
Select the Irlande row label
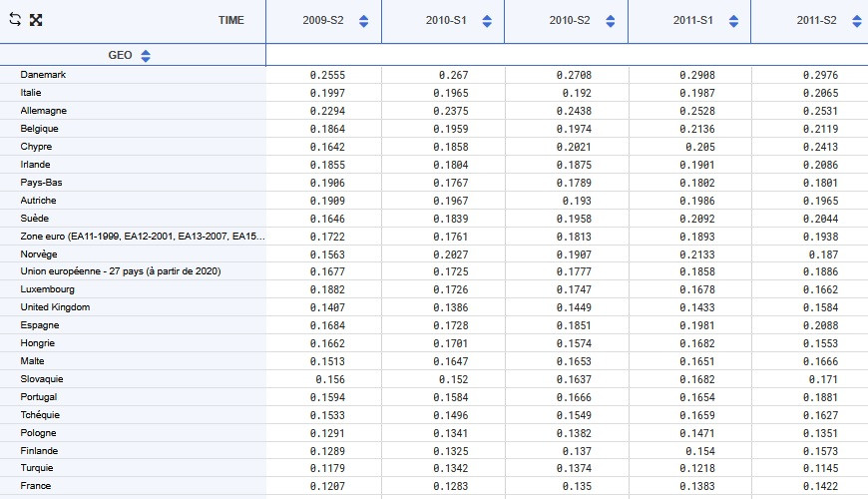(36, 165)
